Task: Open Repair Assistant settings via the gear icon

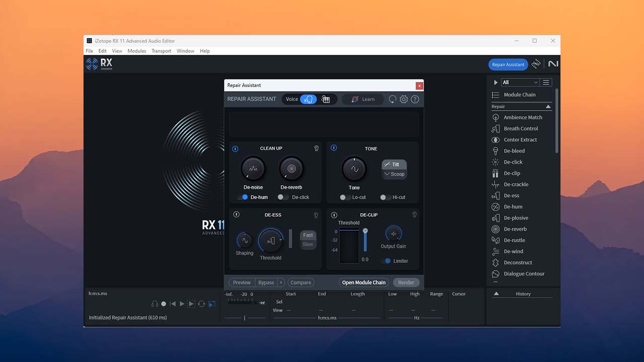Action: tap(404, 99)
